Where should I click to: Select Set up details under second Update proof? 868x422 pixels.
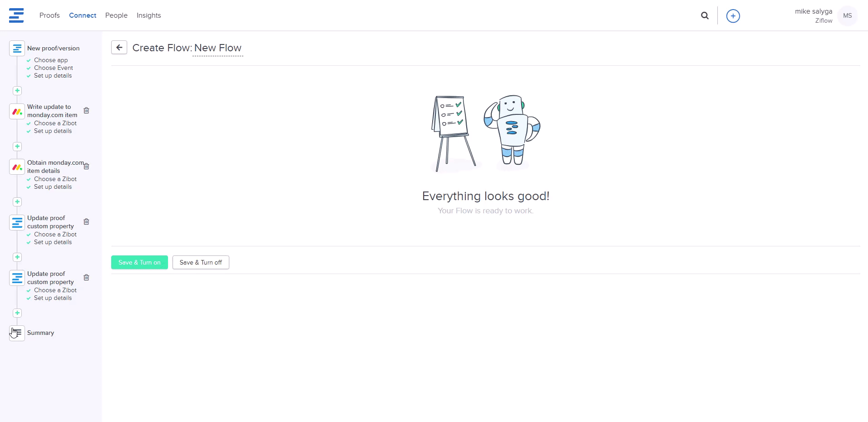[x=53, y=298]
